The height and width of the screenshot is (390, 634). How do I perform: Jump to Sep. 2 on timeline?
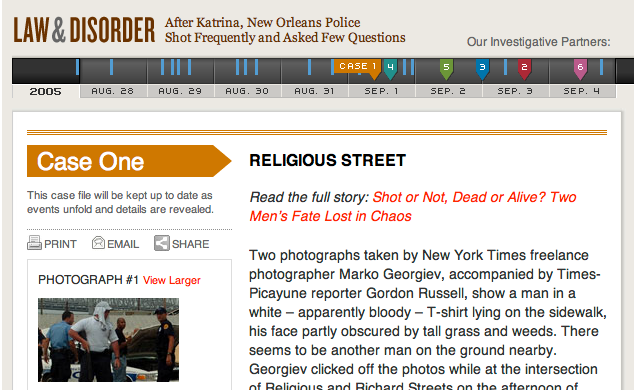[x=449, y=91]
